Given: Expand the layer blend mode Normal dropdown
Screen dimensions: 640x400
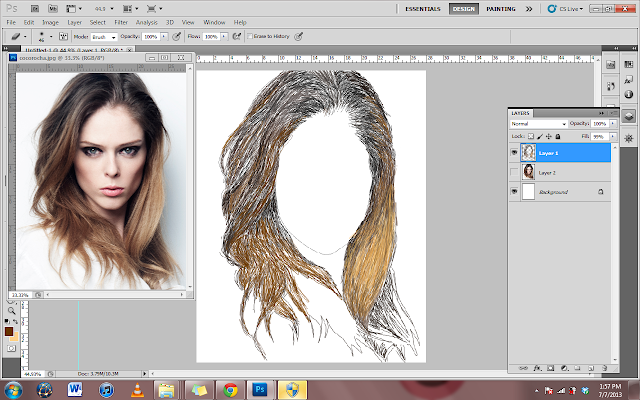Looking at the screenshot, I should (538, 124).
